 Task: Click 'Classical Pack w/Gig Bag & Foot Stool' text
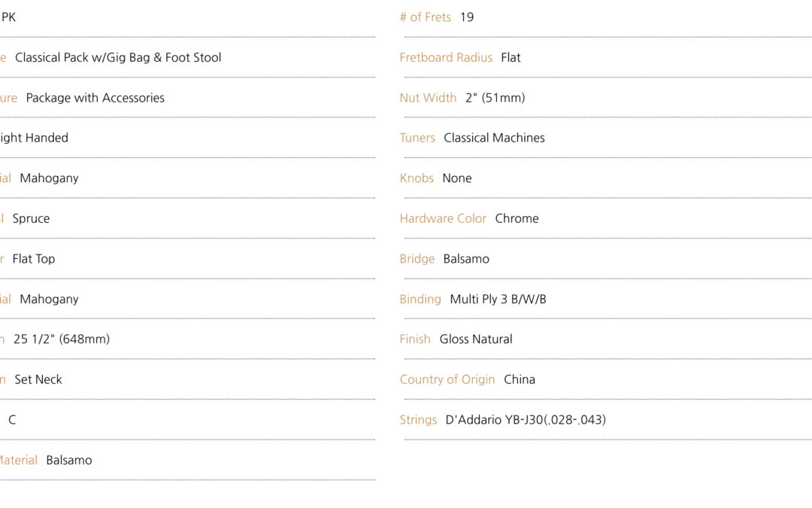point(118,57)
